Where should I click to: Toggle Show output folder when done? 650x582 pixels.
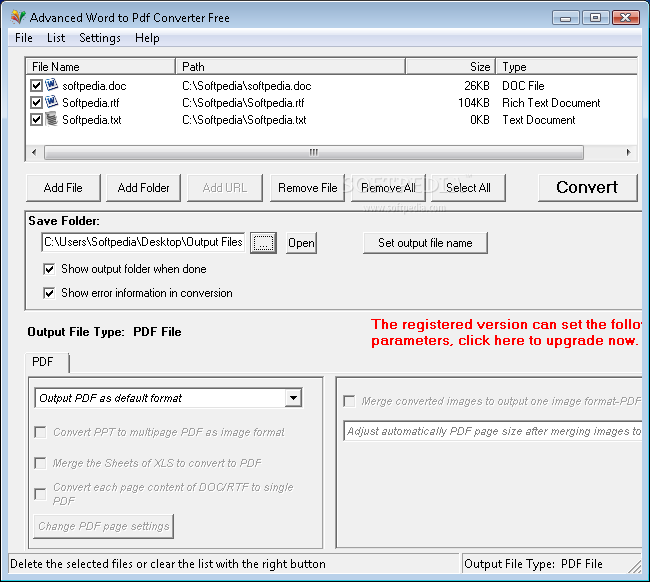click(x=50, y=269)
